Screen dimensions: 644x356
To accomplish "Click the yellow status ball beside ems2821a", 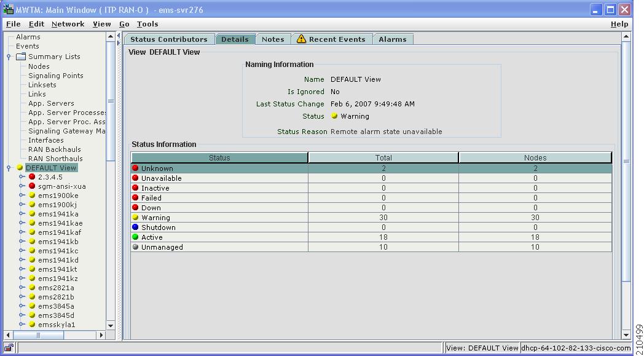I will pos(32,287).
